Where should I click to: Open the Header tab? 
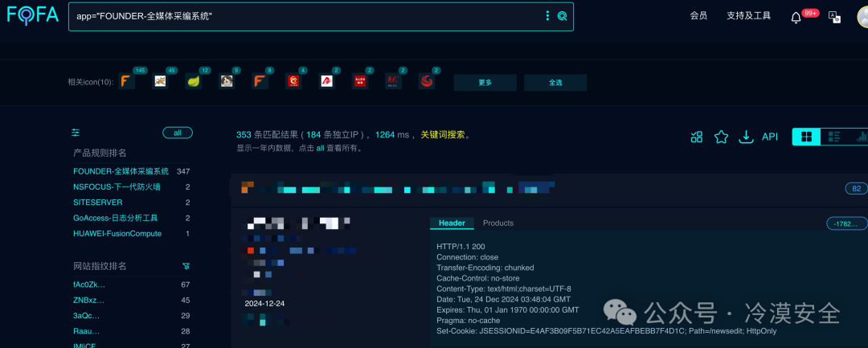(x=452, y=223)
